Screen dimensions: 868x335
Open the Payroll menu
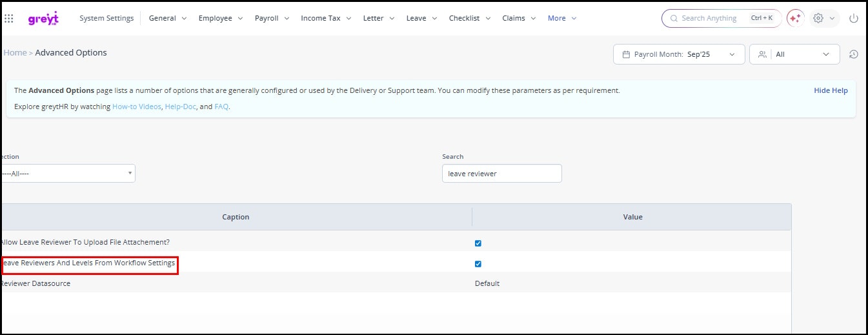coord(272,18)
